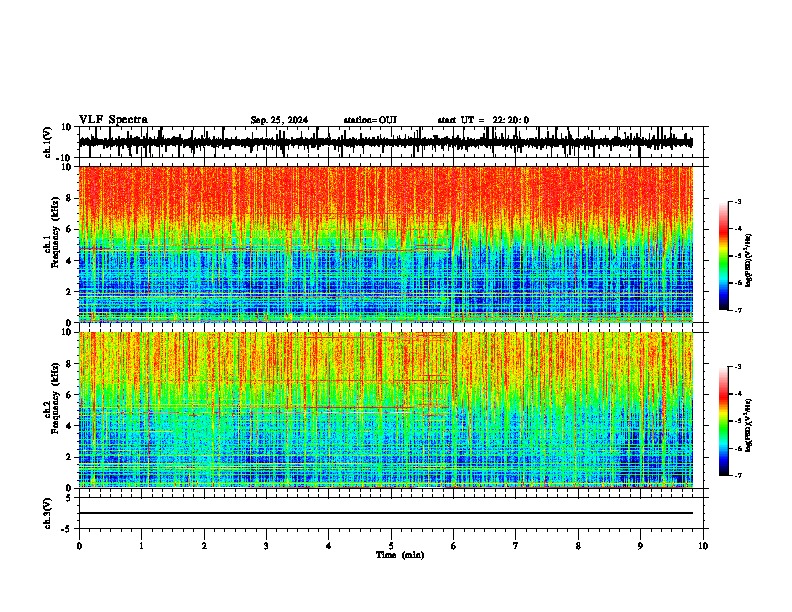Click the ch.2 PSD color bar
The height and width of the screenshot is (612, 792).
[x=724, y=421]
